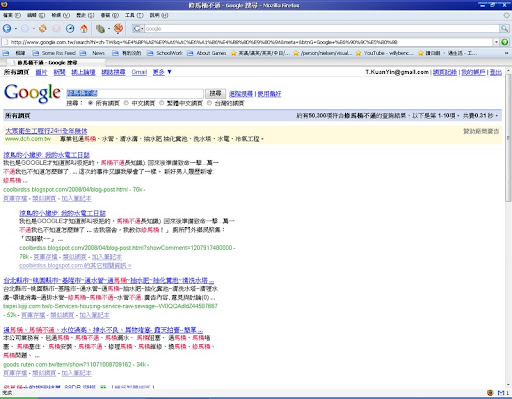512x399 pixels.
Task: Open the 說明 (H) menu
Action: coord(159,15)
